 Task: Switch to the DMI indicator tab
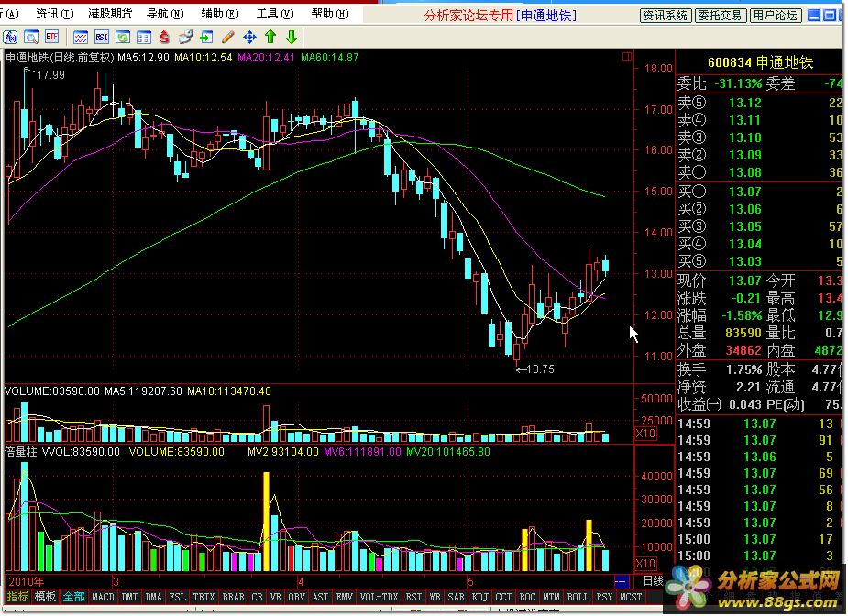[x=129, y=597]
